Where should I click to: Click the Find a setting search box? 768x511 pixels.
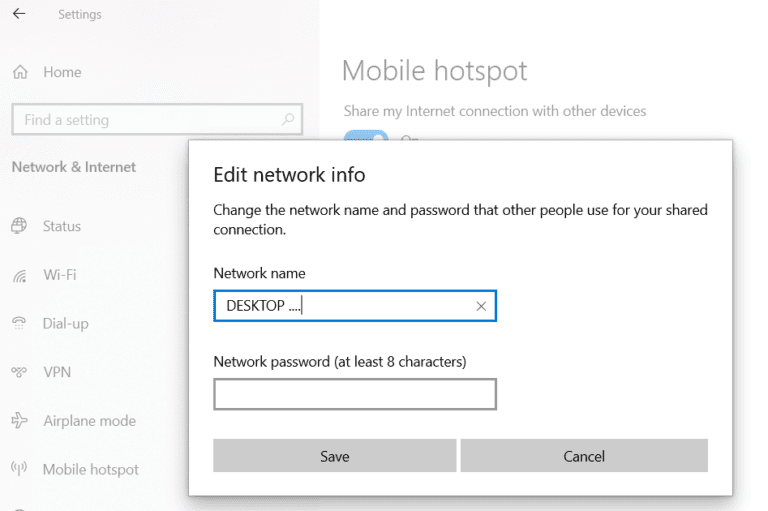point(157,119)
